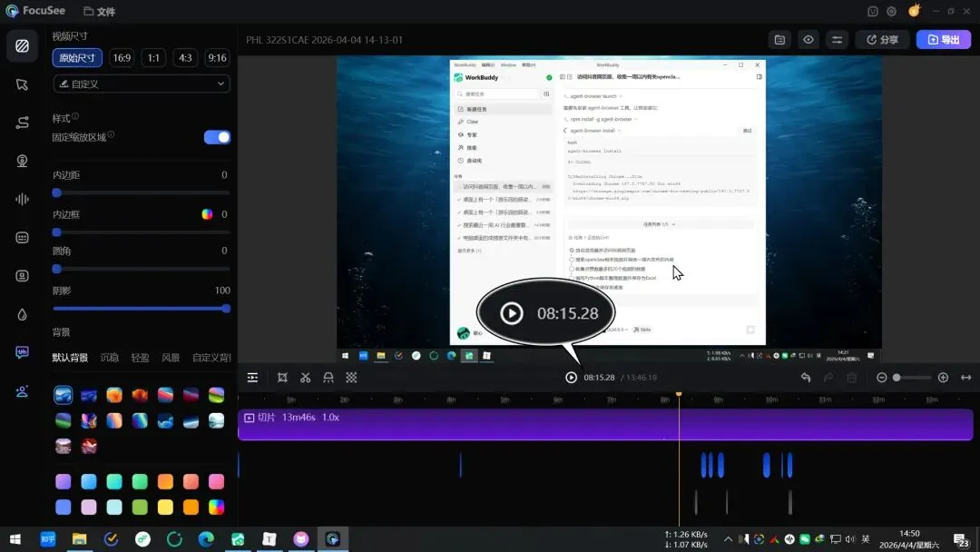Choose the purple solid color background swatch
980x552 pixels.
(x=64, y=481)
